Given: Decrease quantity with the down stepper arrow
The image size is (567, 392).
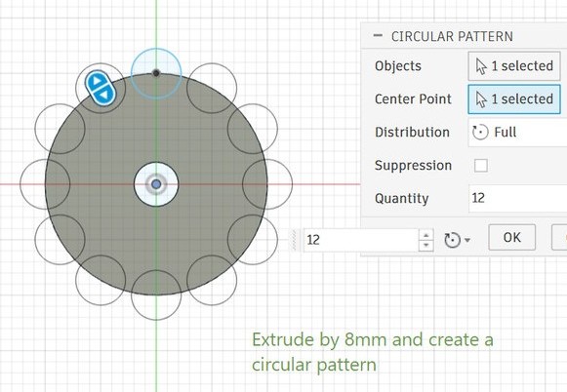Looking at the screenshot, I should pyautogui.click(x=425, y=246).
